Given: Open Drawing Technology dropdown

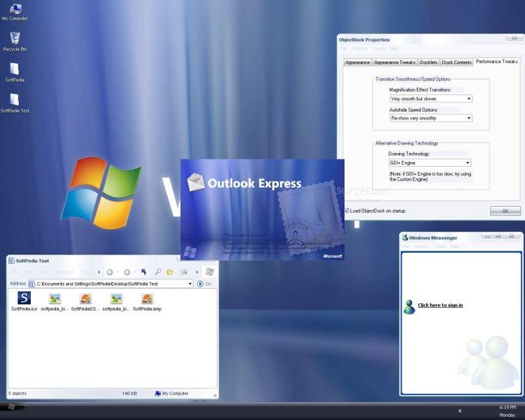Looking at the screenshot, I should pyautogui.click(x=467, y=163).
